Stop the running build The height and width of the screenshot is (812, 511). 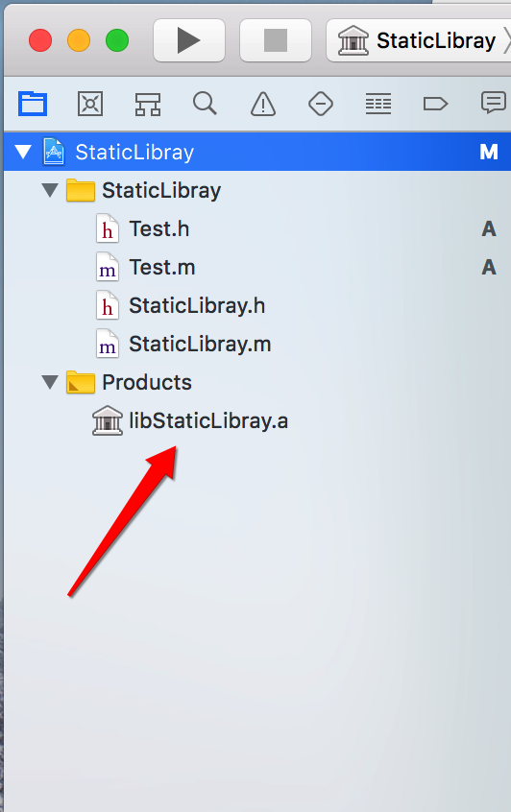point(276,40)
